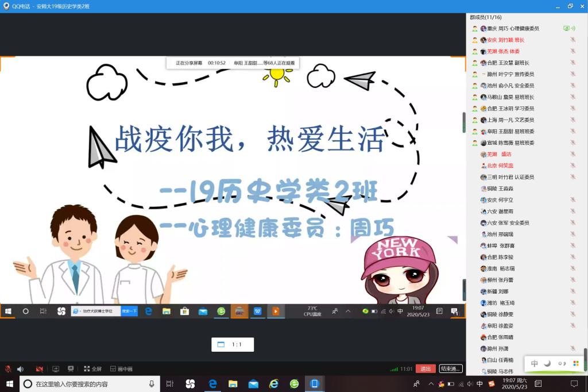Click the 1:1 scale indicator button
The image size is (588, 392).
click(x=232, y=344)
